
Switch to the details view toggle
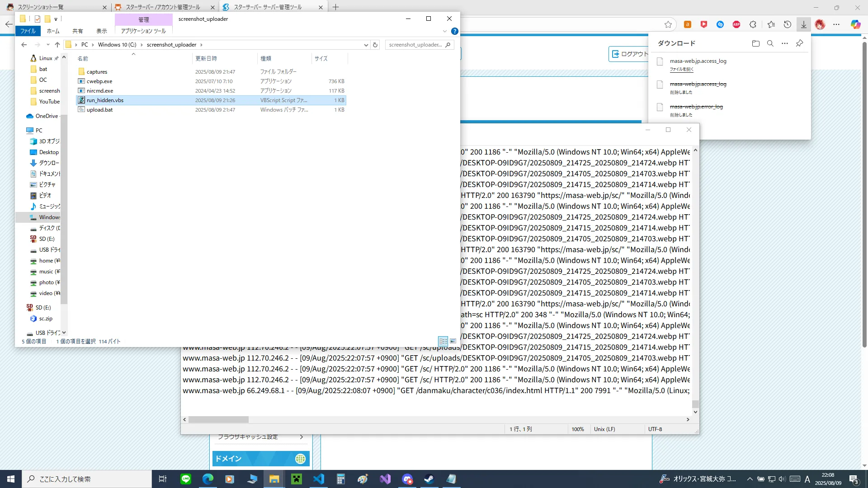tap(443, 341)
